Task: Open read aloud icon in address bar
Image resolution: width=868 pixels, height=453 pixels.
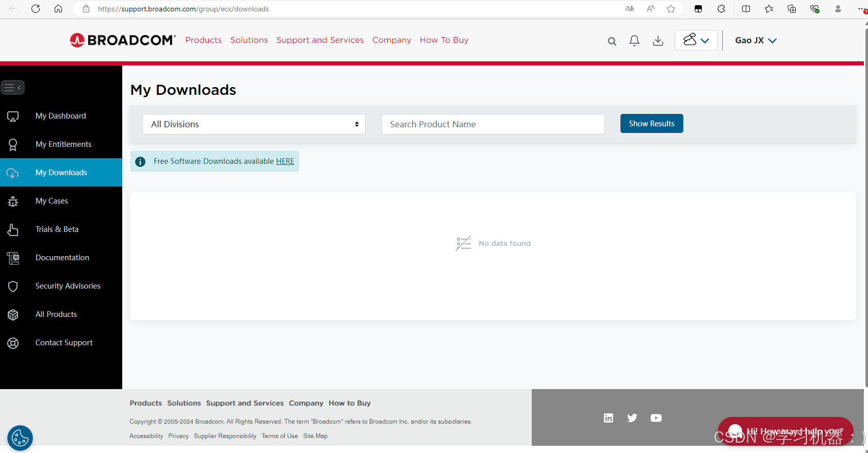Action: 650,9
